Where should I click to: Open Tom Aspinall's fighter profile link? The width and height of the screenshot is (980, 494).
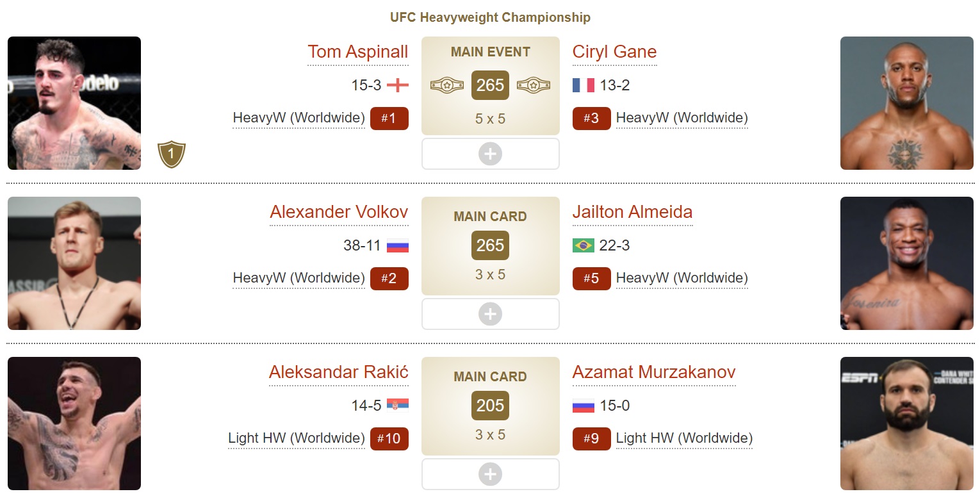pos(357,52)
